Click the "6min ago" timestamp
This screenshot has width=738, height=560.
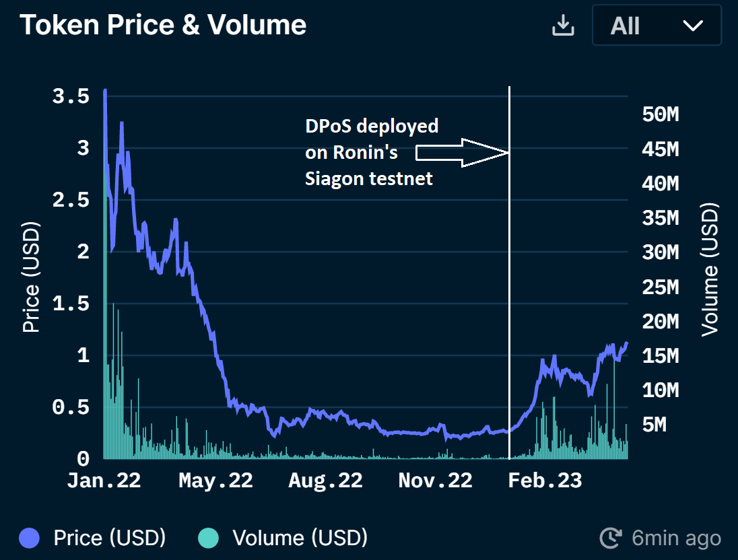tap(676, 538)
